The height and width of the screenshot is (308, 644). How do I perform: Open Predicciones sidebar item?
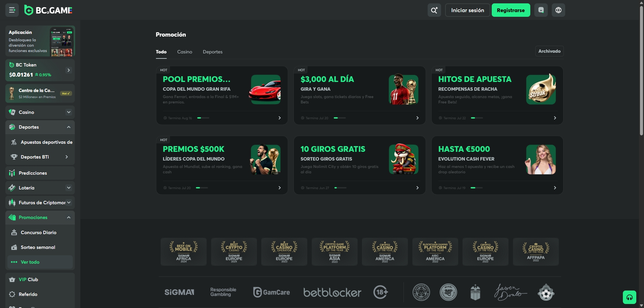click(40, 173)
